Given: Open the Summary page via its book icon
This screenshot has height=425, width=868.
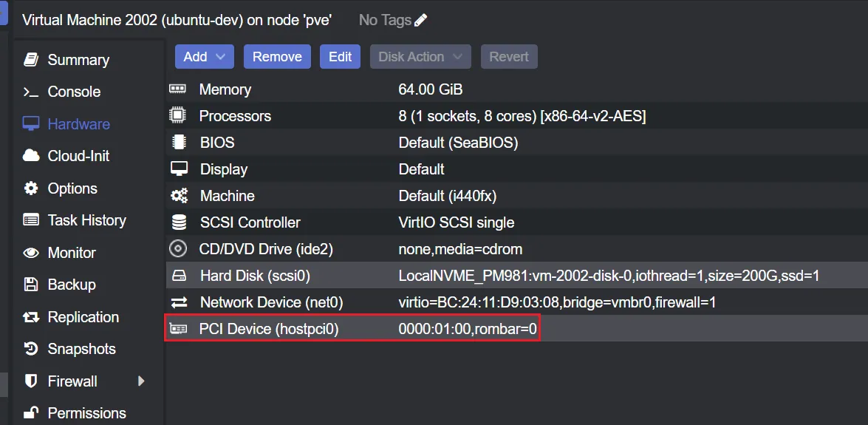Looking at the screenshot, I should pyautogui.click(x=31, y=60).
